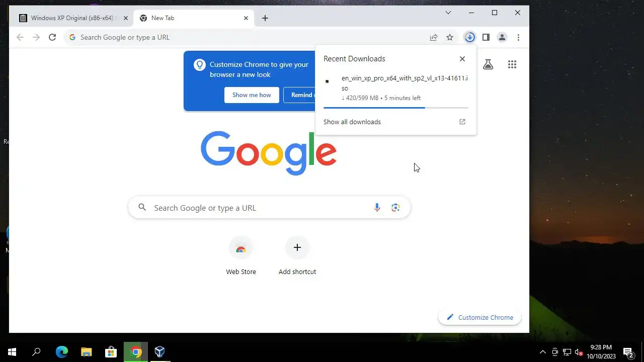Go back with the back arrow
Screen dimensions: 644x362
(x=20, y=37)
